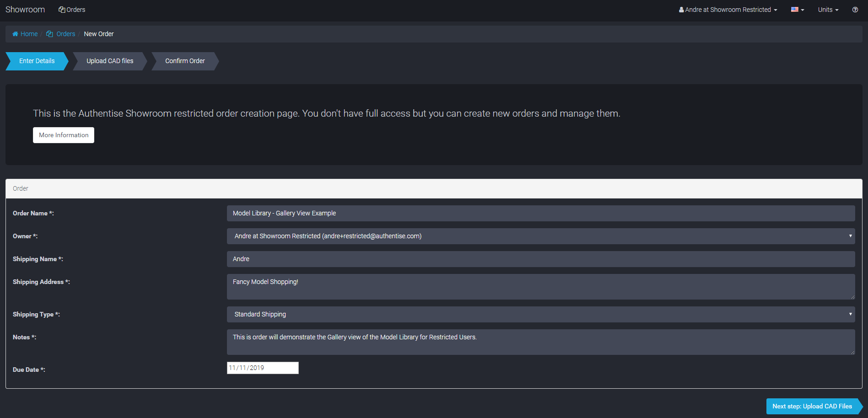The height and width of the screenshot is (418, 868).
Task: Click the US flag language icon
Action: click(x=795, y=10)
